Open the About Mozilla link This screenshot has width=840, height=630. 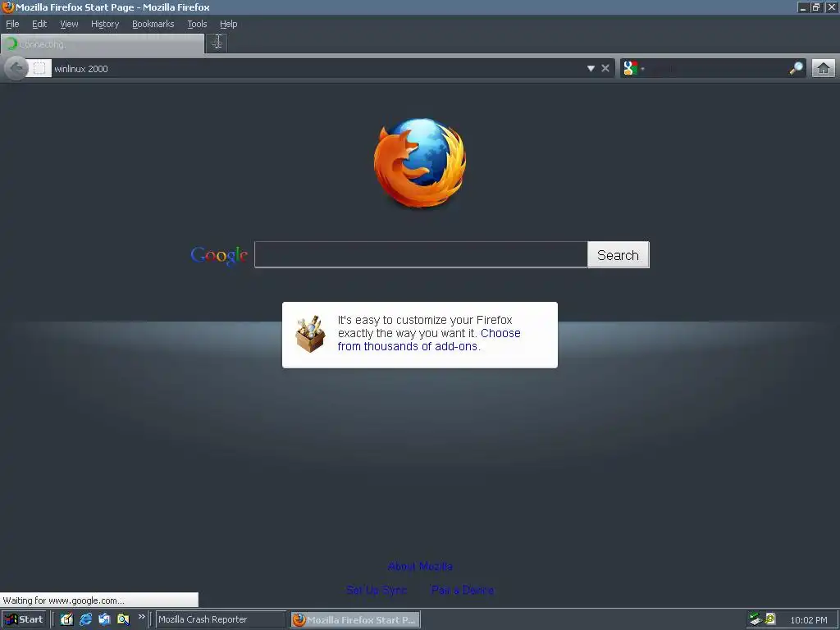pyautogui.click(x=420, y=566)
